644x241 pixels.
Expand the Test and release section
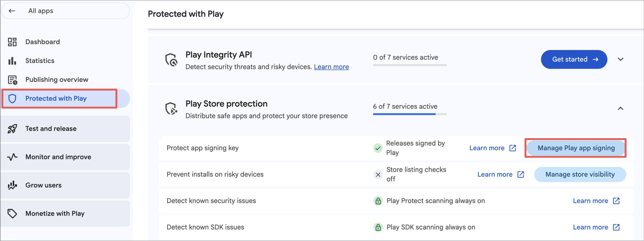tap(65, 129)
